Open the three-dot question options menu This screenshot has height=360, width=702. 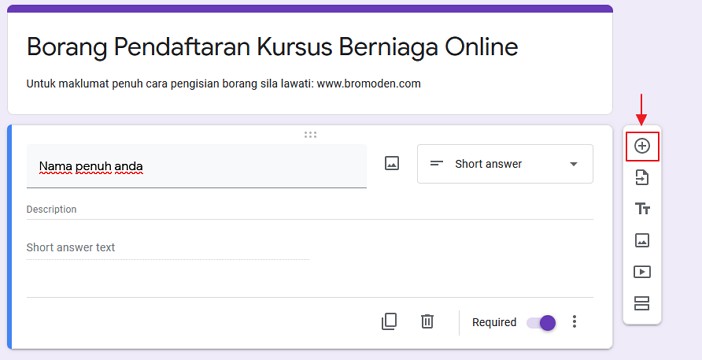click(x=574, y=321)
